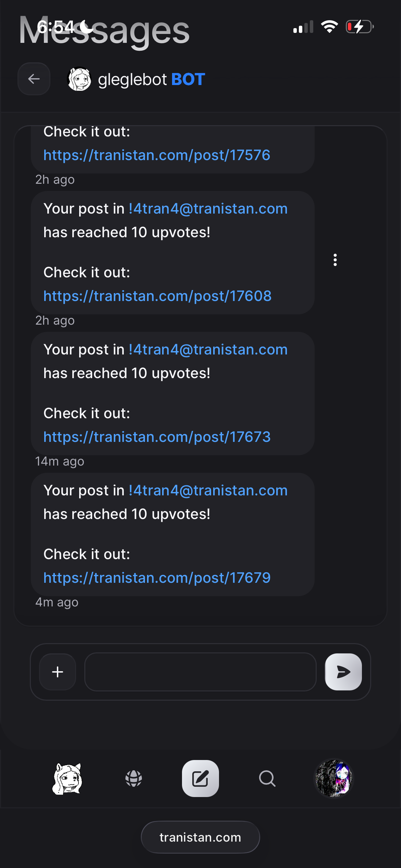401x868 pixels.
Task: Open three-dot options for the message
Action: point(335,260)
